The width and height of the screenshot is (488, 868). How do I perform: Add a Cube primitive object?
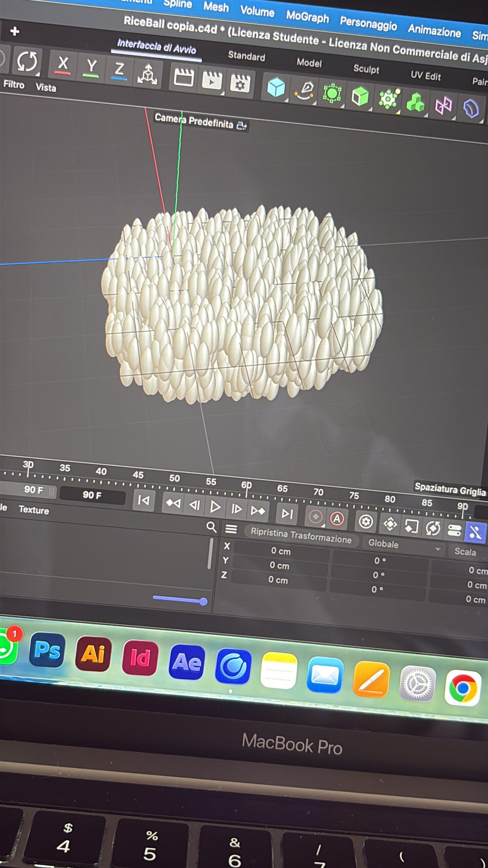[x=276, y=87]
